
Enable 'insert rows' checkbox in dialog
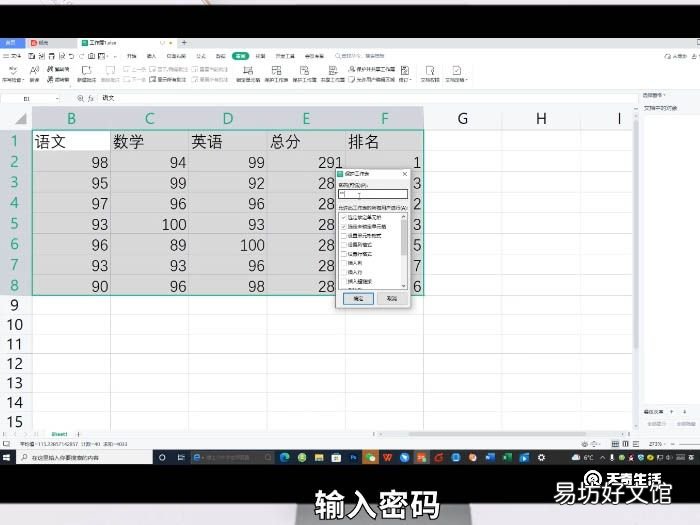(344, 272)
